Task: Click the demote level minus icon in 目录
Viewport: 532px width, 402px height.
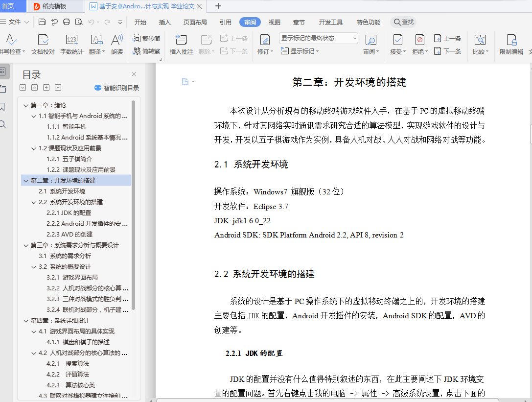Action: 58,88
